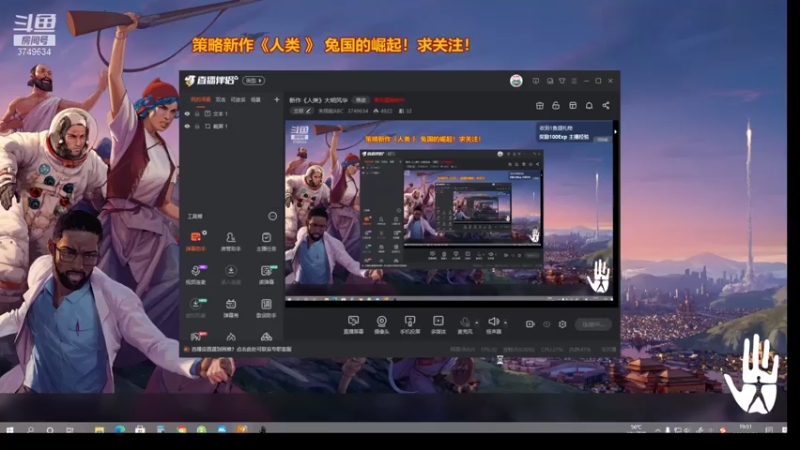Image resolution: width=800 pixels, height=450 pixels.
Task: Expand the speaker options arrow
Action: [x=506, y=322]
